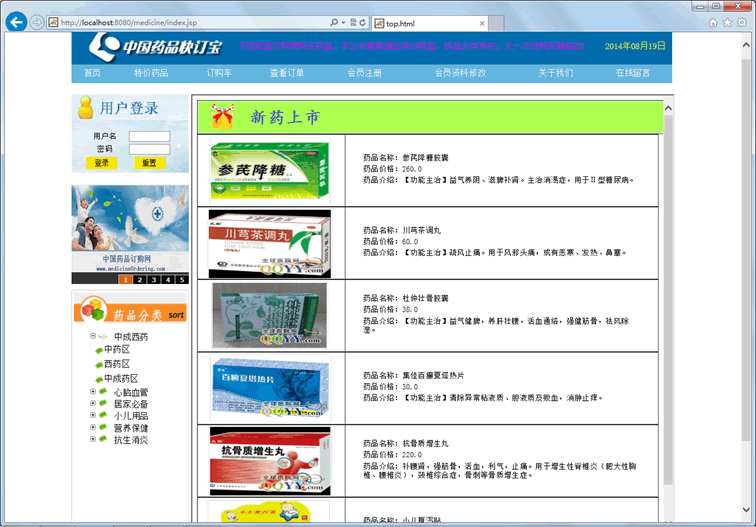
Task: Click the 用户名 input field
Action: point(149,136)
